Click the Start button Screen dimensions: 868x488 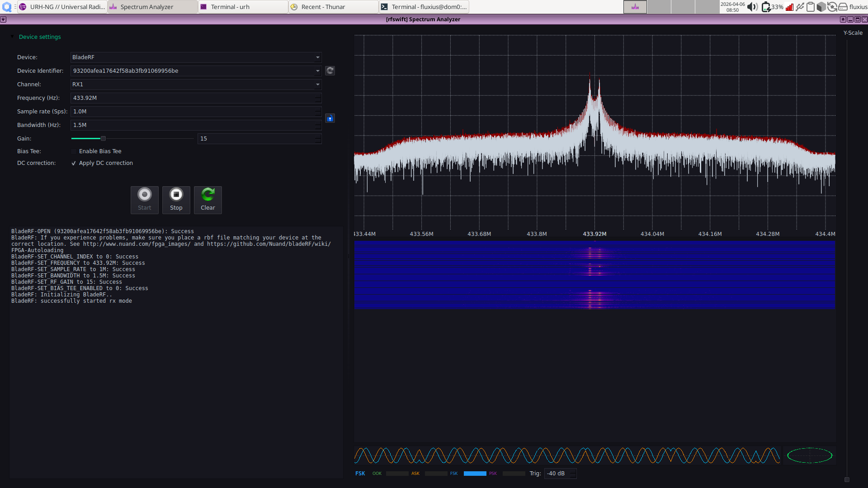coord(144,199)
